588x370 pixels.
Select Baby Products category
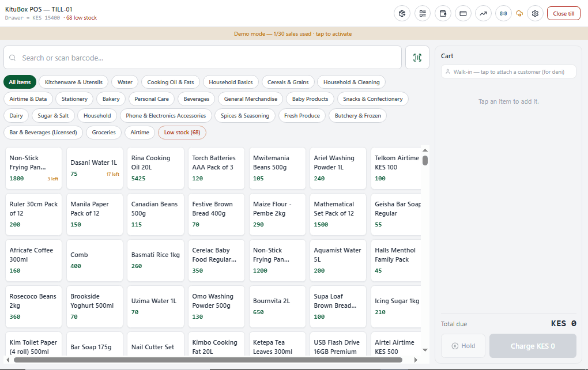coord(310,99)
